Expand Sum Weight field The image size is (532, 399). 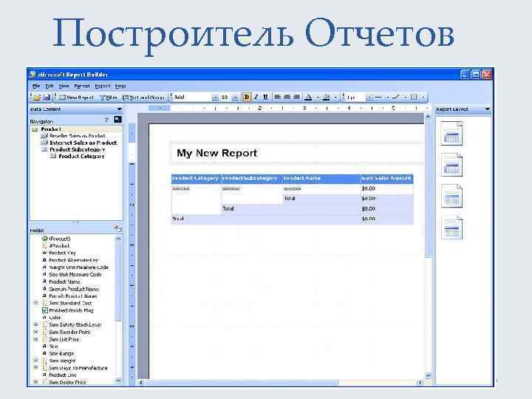(x=35, y=361)
